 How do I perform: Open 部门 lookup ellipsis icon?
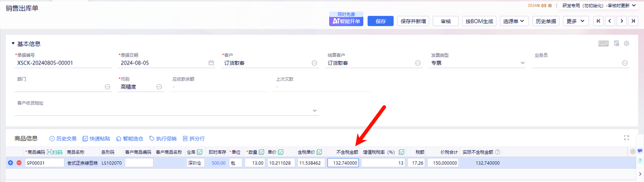(x=108, y=87)
